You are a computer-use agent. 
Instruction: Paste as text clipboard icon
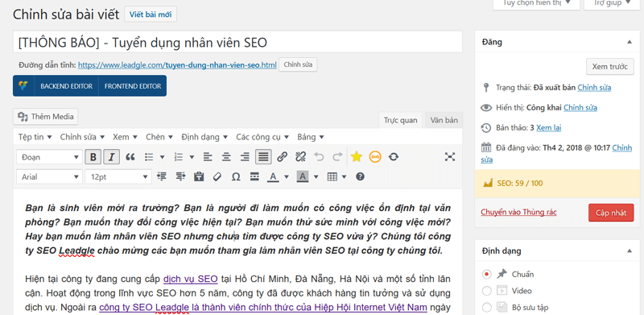[199, 176]
